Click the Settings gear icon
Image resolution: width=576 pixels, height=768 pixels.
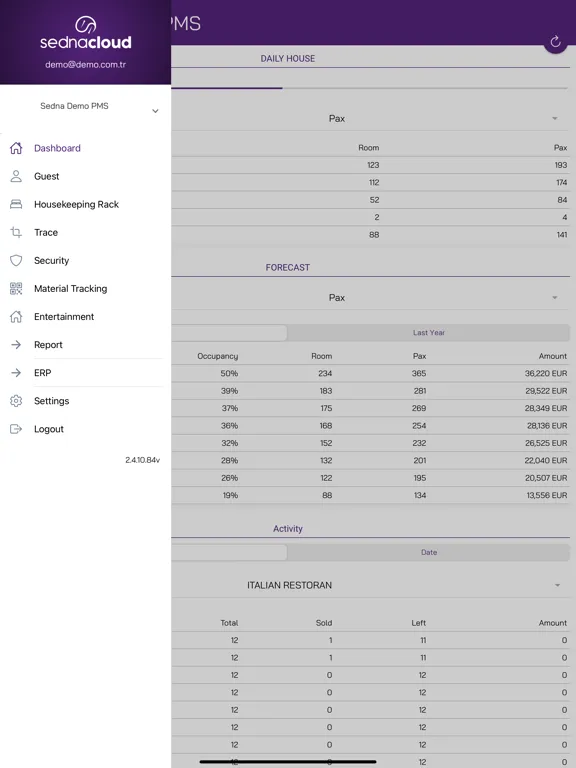click(16, 401)
